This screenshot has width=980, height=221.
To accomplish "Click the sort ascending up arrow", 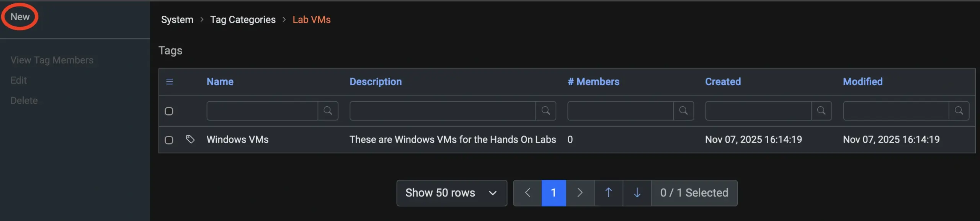I will (608, 193).
